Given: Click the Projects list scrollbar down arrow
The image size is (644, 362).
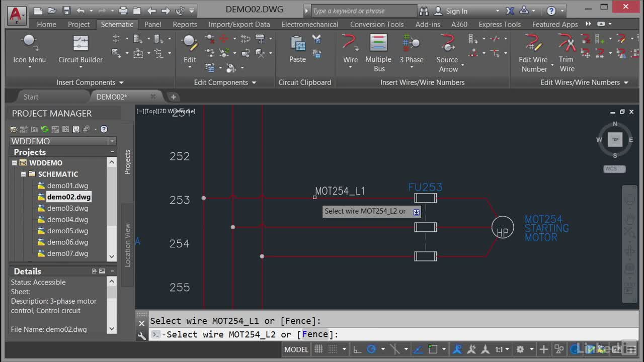Looking at the screenshot, I should point(112,256).
